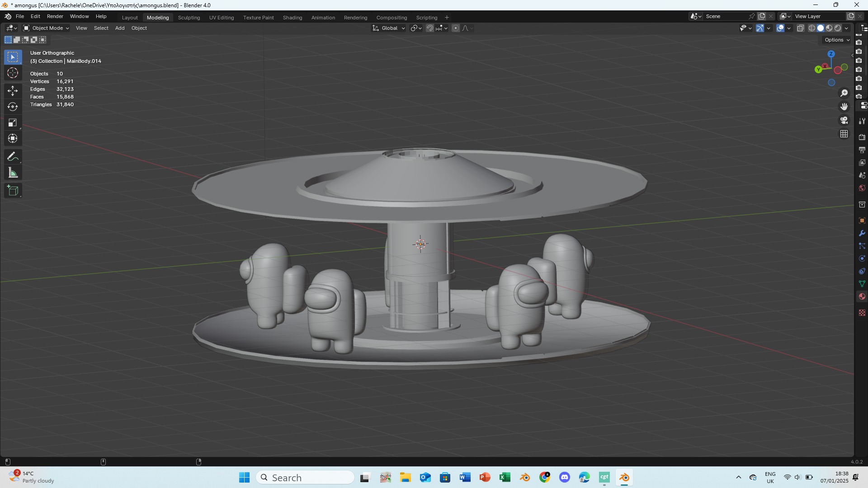Select the Measure ruler tool
This screenshot has width=868, height=488.
click(13, 173)
